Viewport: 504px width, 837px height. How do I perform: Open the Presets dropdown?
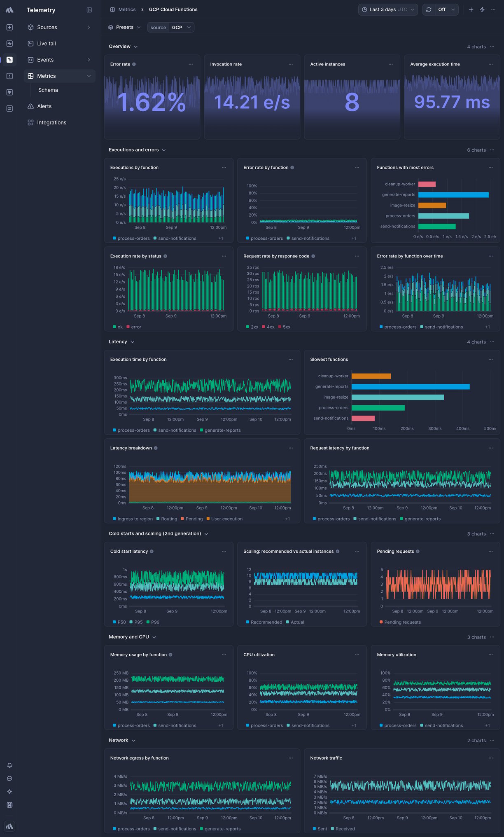(124, 27)
